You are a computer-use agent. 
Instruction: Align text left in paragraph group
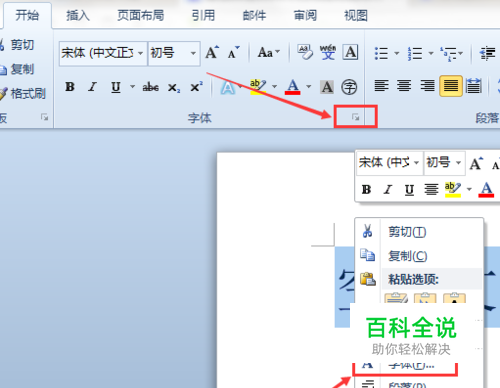pos(381,86)
